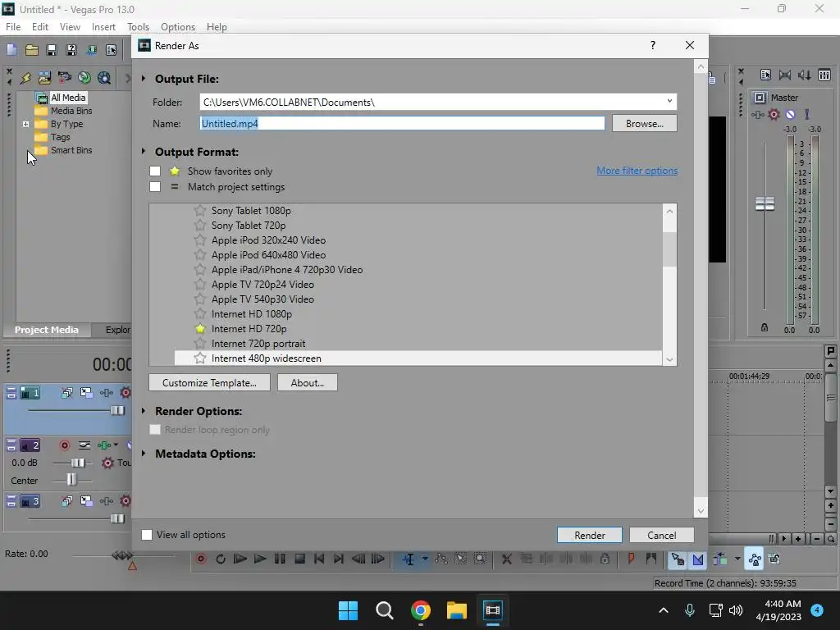Cancel the Render As dialog

tap(662, 535)
